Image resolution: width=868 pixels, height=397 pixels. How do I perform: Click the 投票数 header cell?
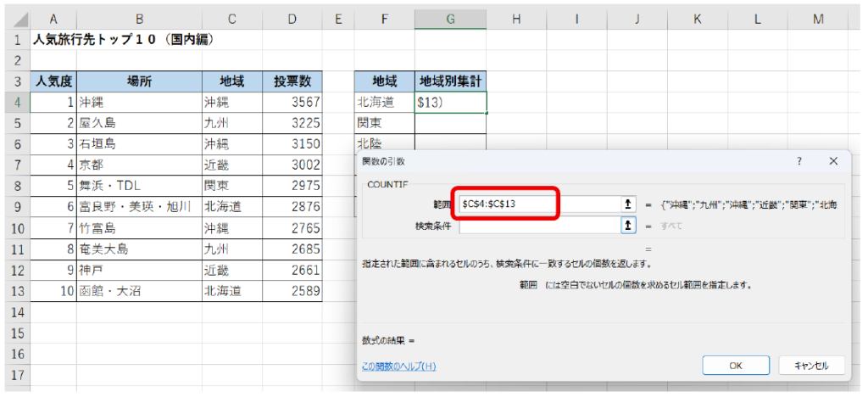(292, 81)
